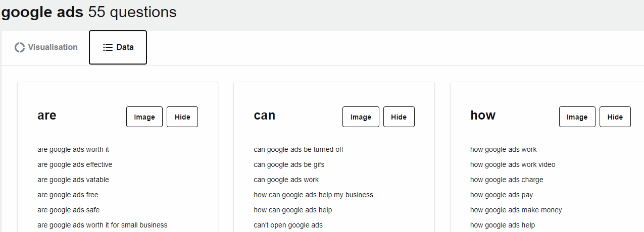Open 'are google ads safe' query

click(69, 210)
